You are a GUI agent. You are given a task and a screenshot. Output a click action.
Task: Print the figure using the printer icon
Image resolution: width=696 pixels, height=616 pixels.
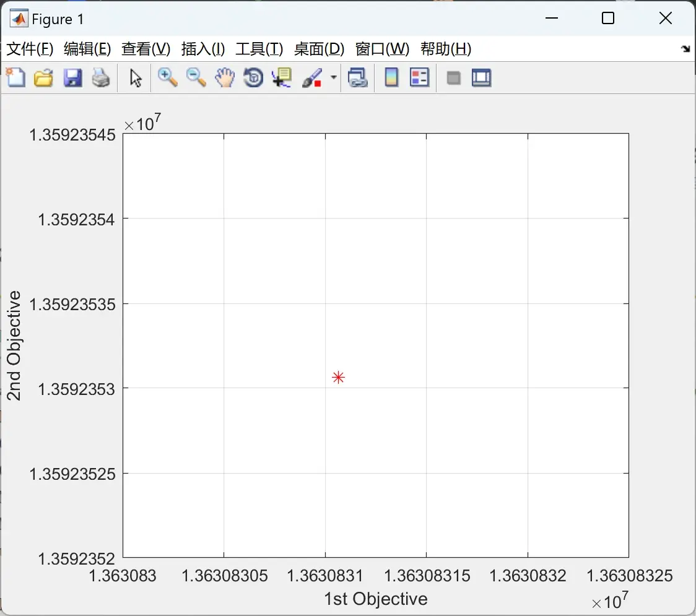(x=101, y=77)
